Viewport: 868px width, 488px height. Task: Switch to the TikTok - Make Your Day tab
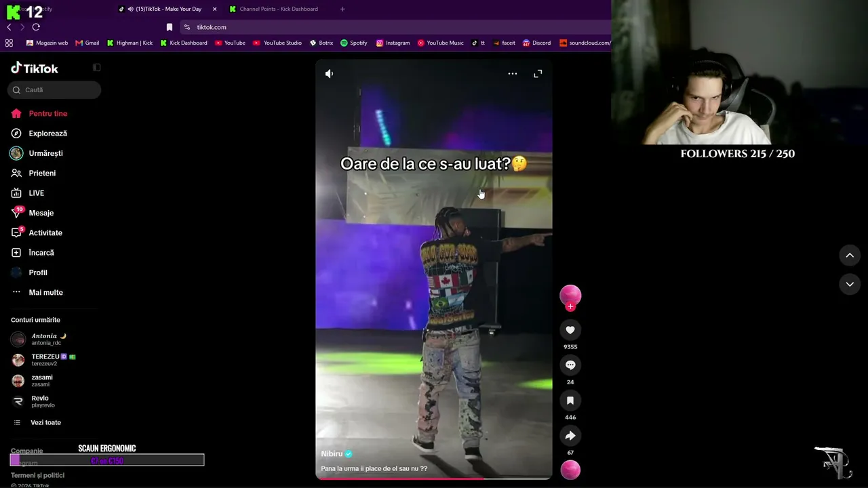pos(168,9)
